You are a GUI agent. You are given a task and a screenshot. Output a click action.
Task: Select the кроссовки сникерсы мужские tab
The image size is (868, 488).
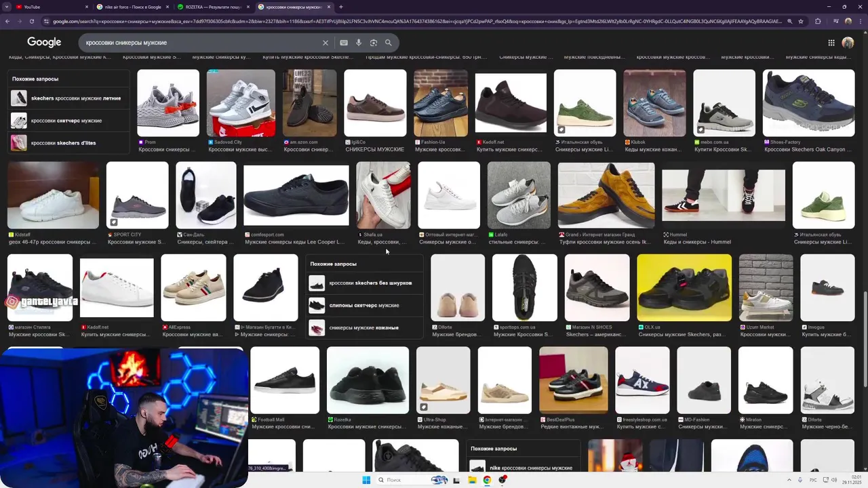click(x=294, y=7)
